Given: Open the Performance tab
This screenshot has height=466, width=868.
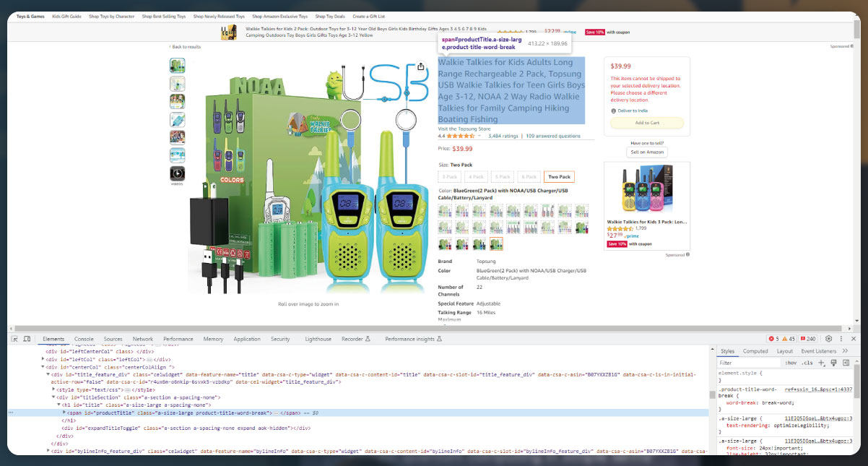Looking at the screenshot, I should [x=178, y=339].
